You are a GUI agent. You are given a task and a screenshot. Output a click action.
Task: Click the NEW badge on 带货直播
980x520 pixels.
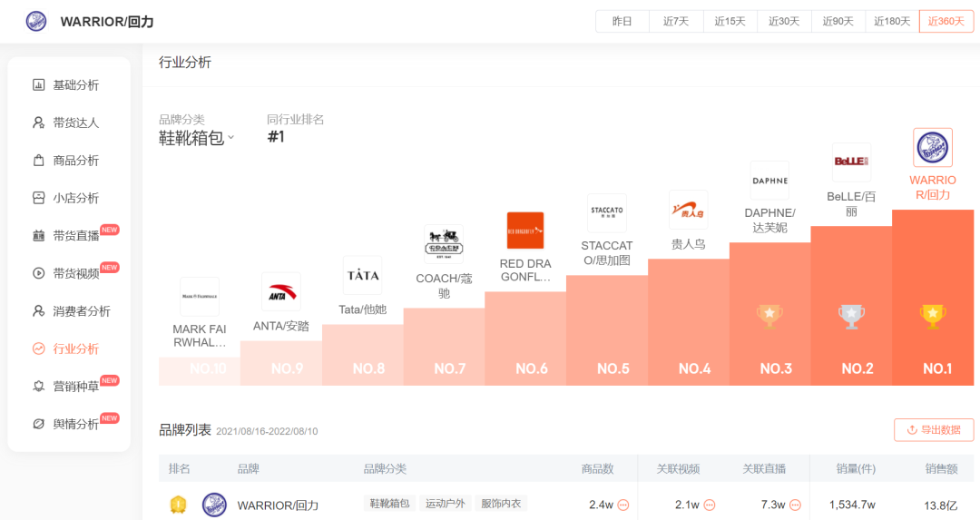tap(110, 230)
